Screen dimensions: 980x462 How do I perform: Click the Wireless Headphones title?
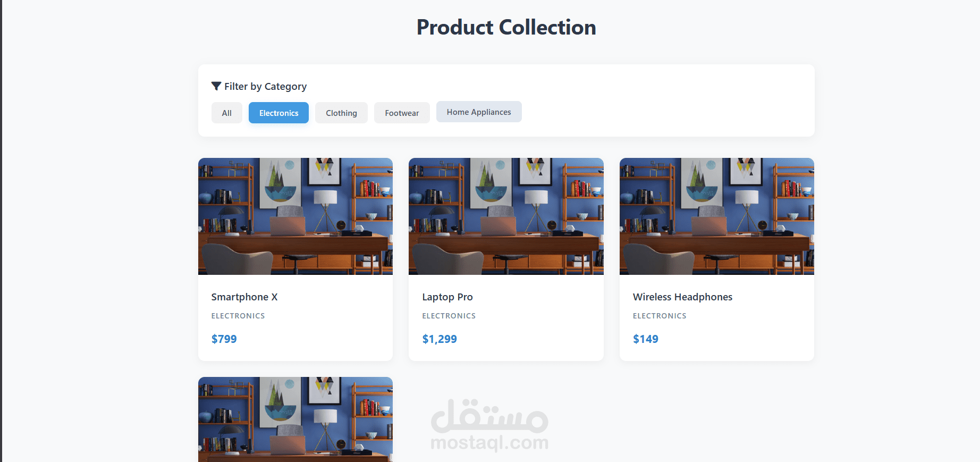(682, 297)
